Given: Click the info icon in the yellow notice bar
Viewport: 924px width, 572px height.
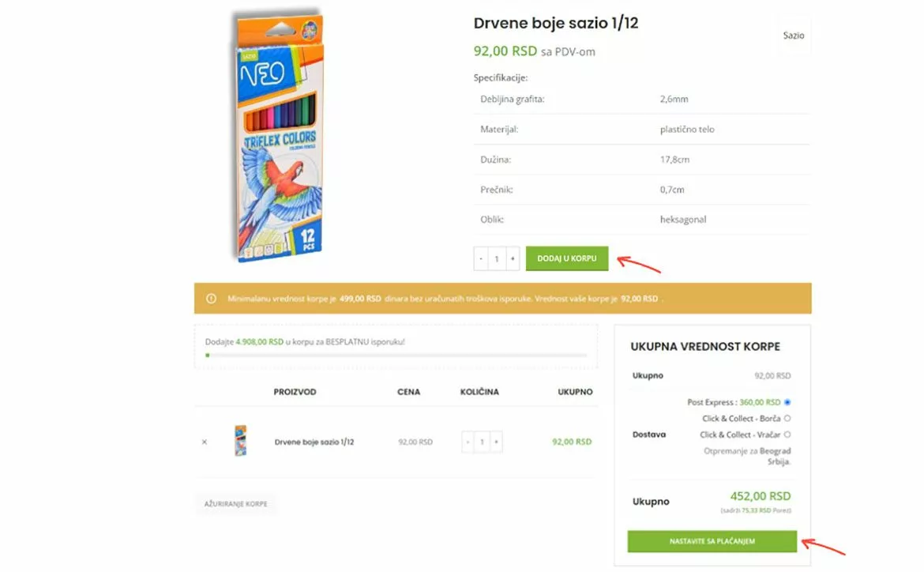Looking at the screenshot, I should [211, 299].
